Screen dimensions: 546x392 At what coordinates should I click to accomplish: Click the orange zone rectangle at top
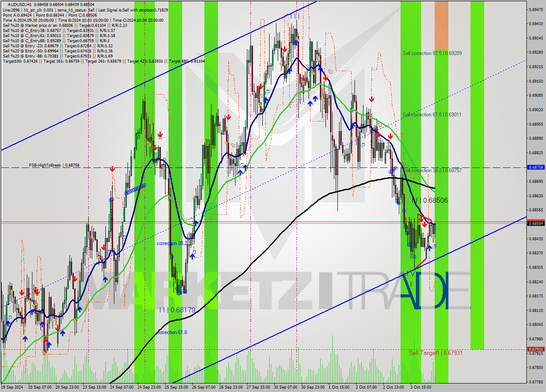click(x=441, y=26)
